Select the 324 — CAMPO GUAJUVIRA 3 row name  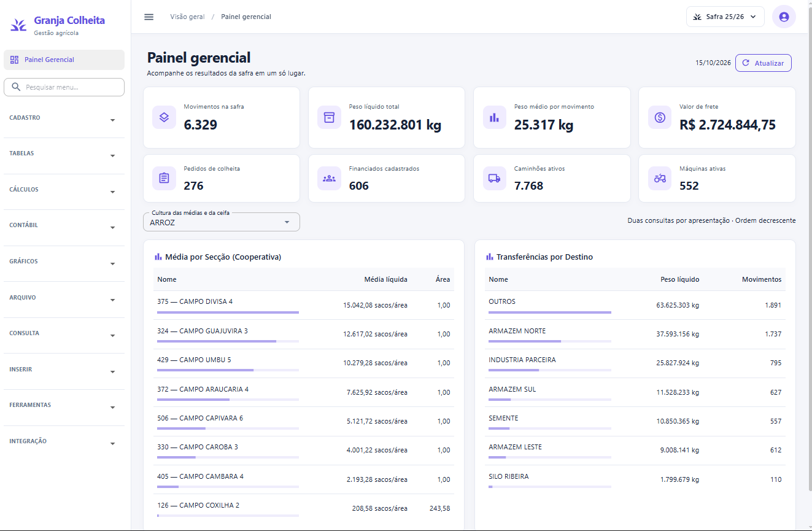(203, 331)
